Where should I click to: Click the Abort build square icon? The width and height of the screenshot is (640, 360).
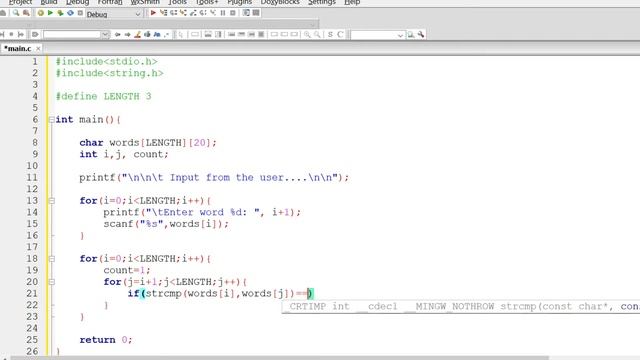tap(80, 13)
